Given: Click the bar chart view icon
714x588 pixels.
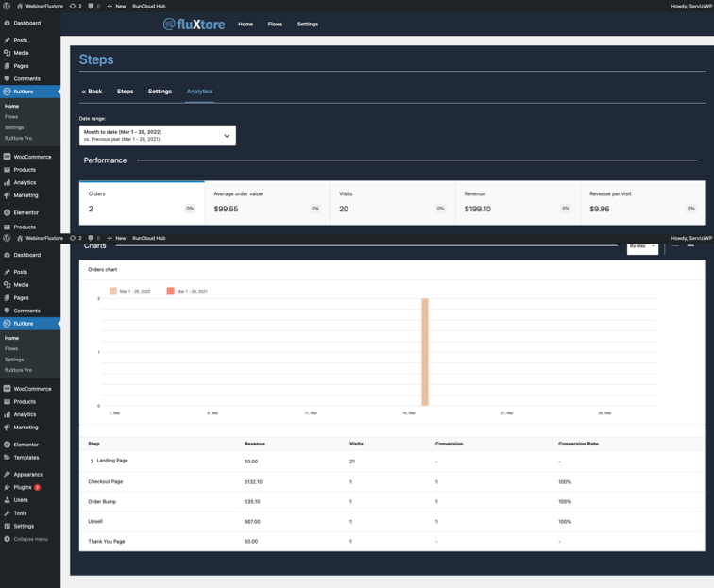Looking at the screenshot, I should (x=690, y=246).
